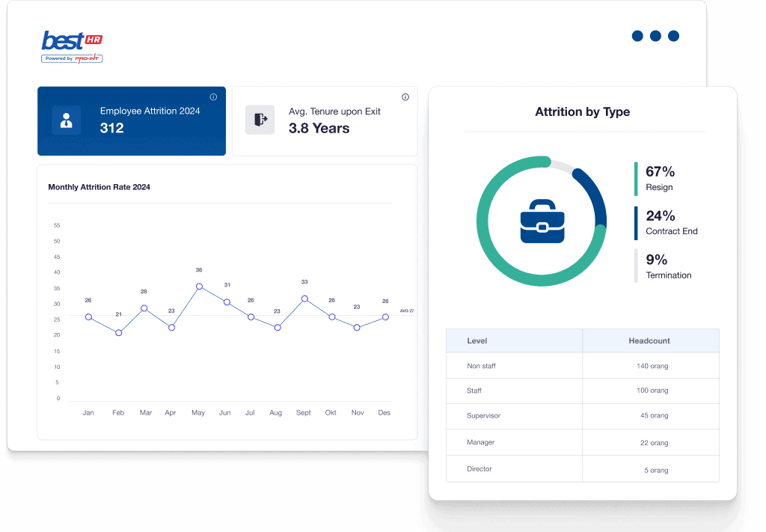The width and height of the screenshot is (766, 532).
Task: Click the BestHR logo
Action: tap(72, 46)
